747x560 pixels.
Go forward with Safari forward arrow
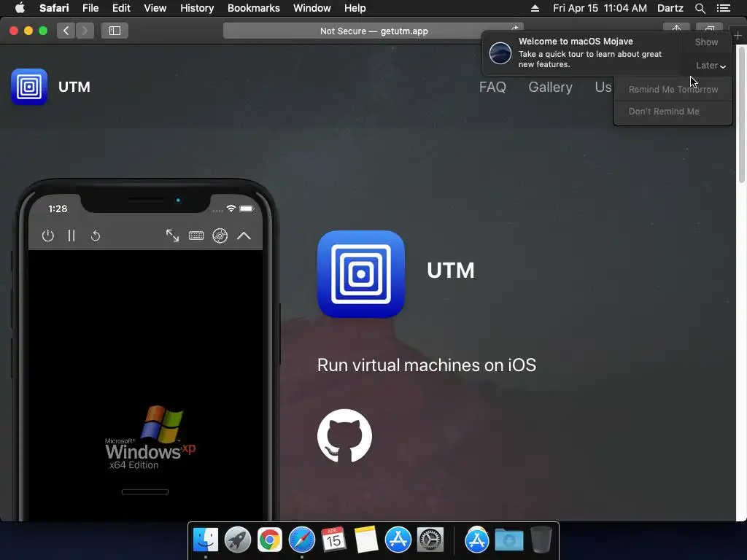click(x=85, y=31)
